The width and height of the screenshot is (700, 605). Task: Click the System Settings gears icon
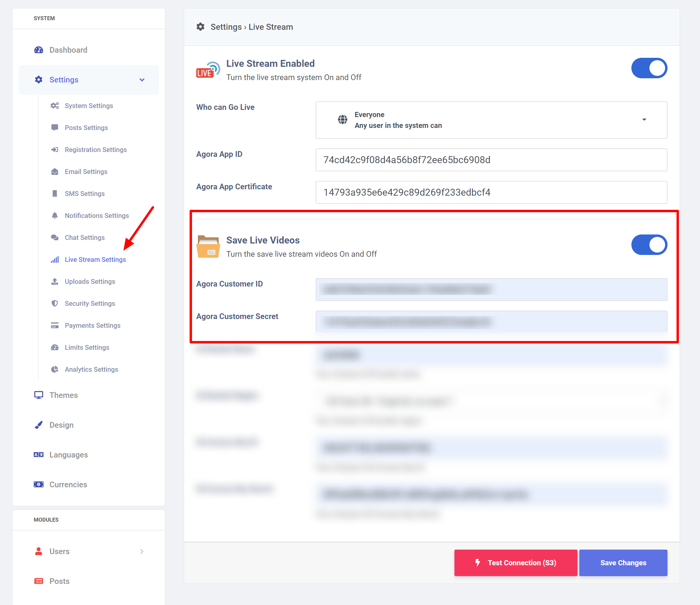tap(55, 106)
